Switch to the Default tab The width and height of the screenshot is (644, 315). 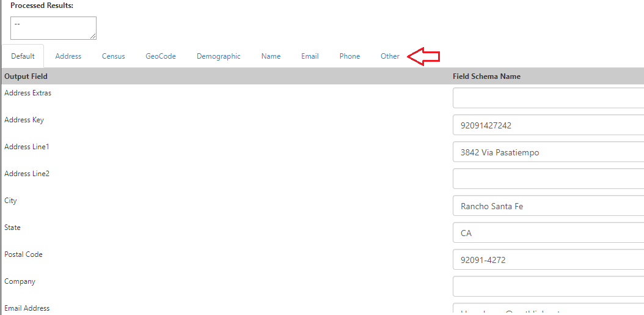[23, 56]
